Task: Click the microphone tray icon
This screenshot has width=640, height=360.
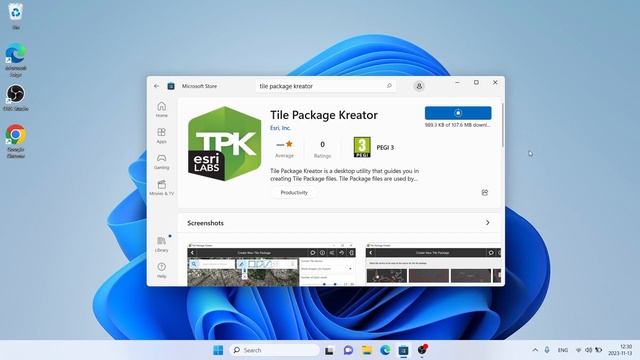Action: (x=547, y=350)
